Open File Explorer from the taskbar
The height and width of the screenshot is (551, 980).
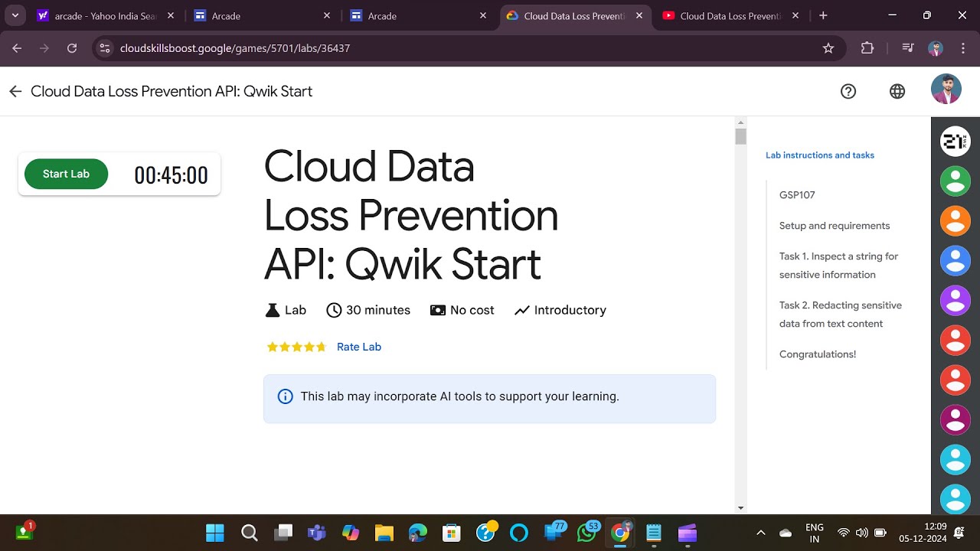point(384,533)
